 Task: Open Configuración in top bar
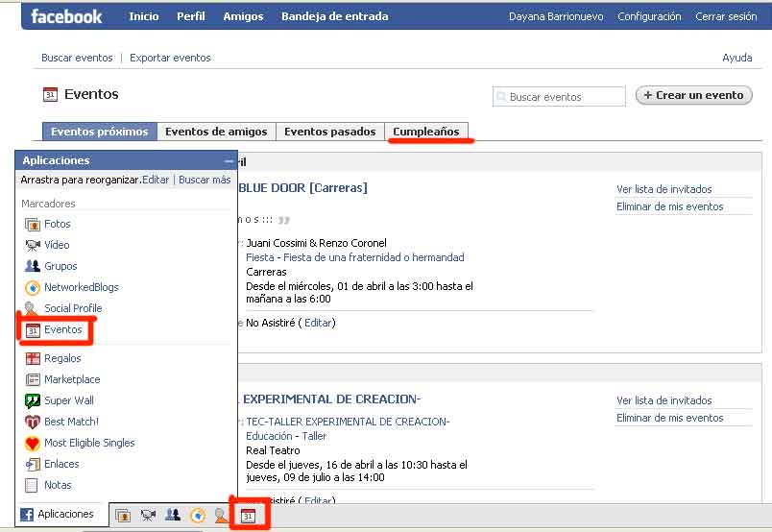[649, 16]
